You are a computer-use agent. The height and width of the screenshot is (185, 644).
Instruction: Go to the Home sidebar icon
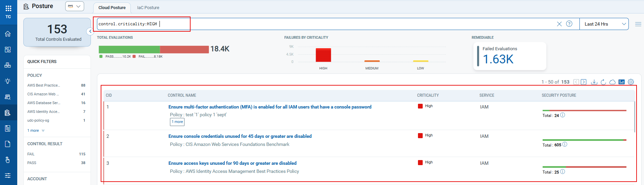pos(8,34)
